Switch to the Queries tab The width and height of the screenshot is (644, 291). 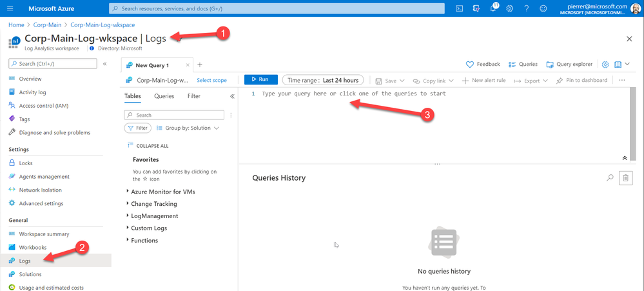164,96
